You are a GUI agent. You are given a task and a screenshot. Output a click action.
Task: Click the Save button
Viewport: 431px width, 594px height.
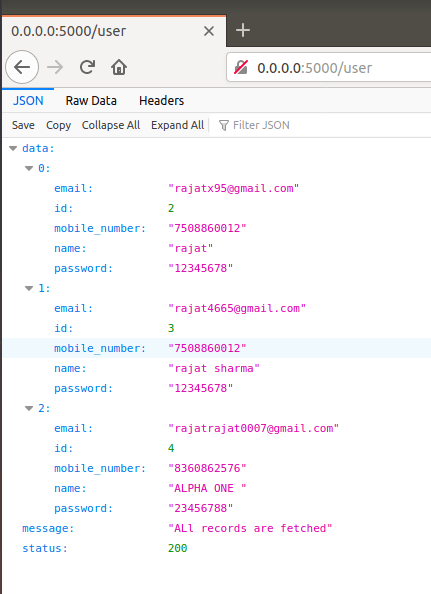tap(23, 125)
